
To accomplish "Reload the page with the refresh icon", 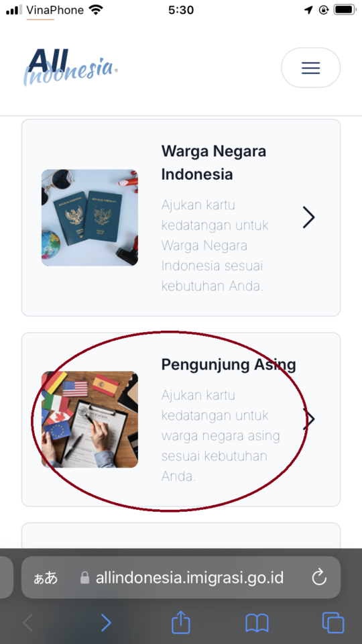I will pyautogui.click(x=319, y=578).
